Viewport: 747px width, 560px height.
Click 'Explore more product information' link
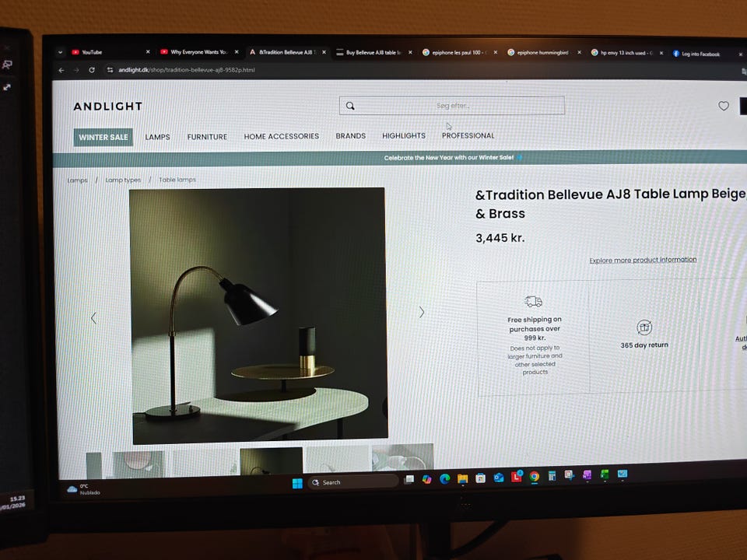click(x=643, y=260)
